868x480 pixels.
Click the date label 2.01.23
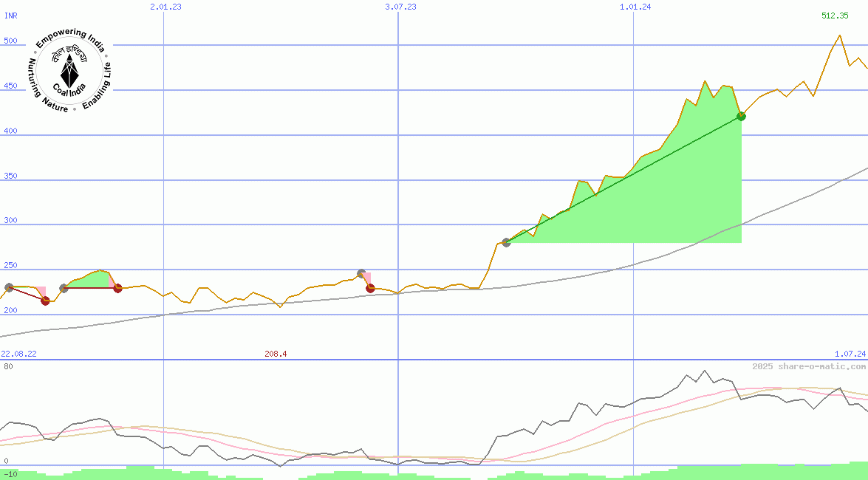coord(165,7)
